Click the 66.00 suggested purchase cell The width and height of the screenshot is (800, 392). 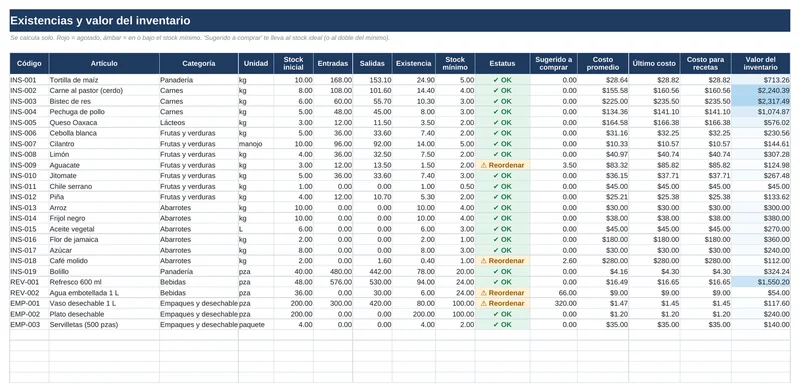(x=554, y=292)
